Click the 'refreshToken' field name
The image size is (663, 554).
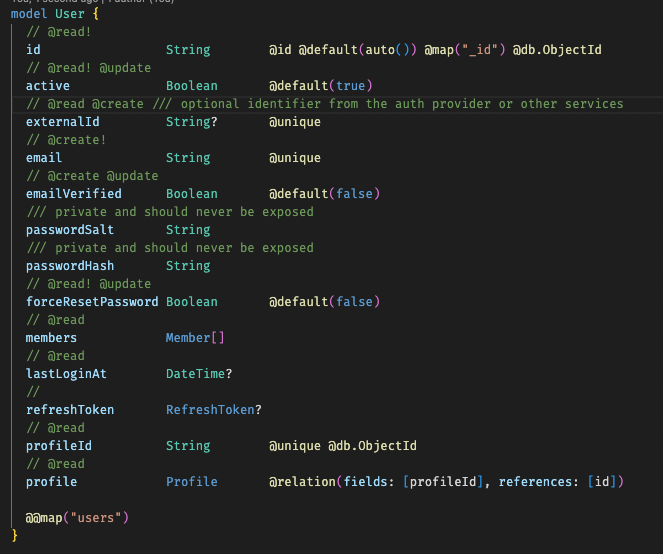point(70,410)
